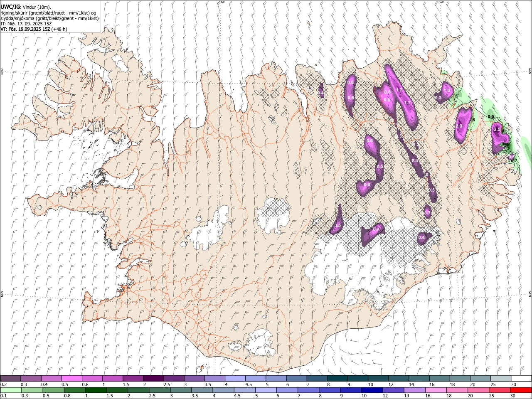This screenshot has height=399, width=532.
Task: Click the 2.0 precipitation value on the map
Action: pos(459,126)
